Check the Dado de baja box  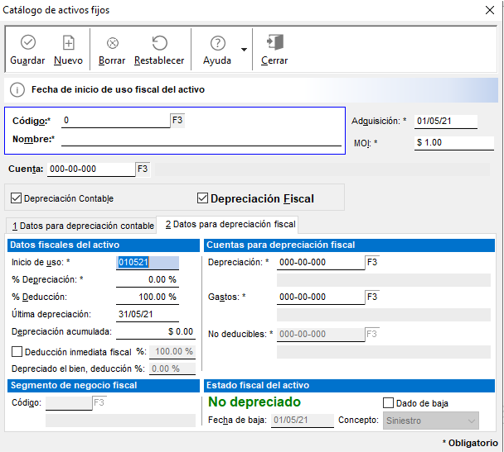point(388,403)
